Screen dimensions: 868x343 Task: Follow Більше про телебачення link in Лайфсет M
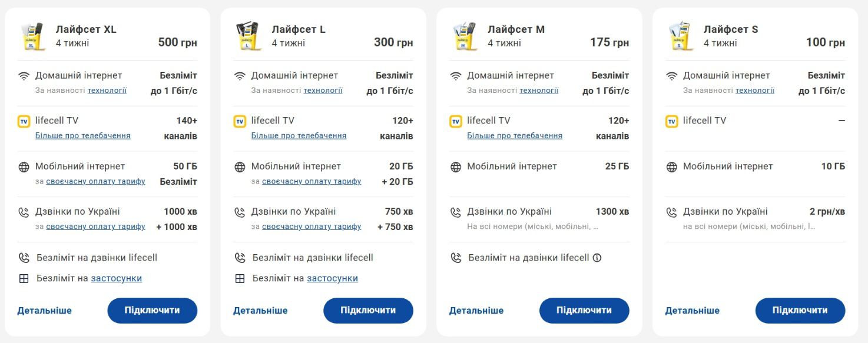[x=514, y=136]
